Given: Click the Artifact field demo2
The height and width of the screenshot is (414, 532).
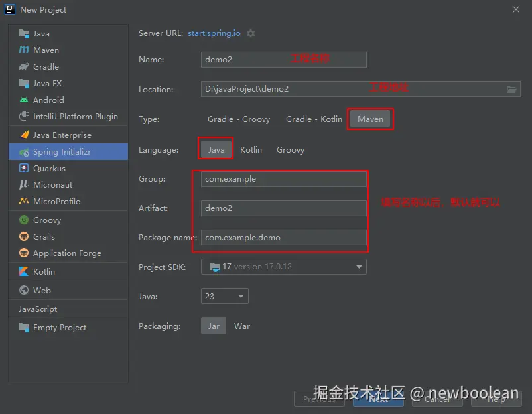Looking at the screenshot, I should coord(284,208).
